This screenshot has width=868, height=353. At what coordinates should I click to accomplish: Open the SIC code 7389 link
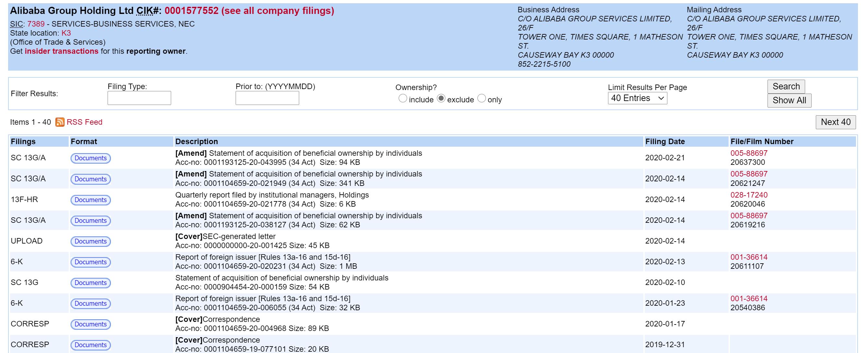click(x=36, y=24)
